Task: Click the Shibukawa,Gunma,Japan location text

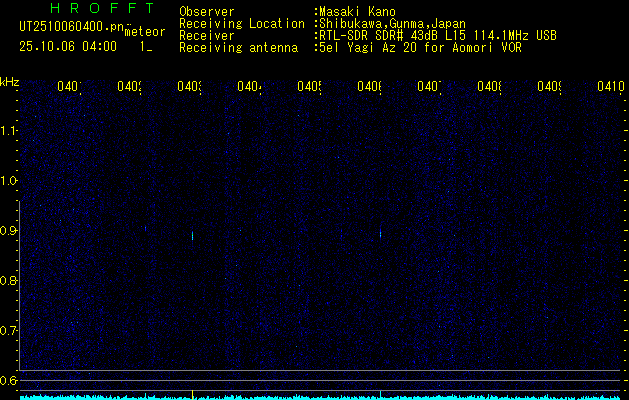Action: [x=392, y=24]
